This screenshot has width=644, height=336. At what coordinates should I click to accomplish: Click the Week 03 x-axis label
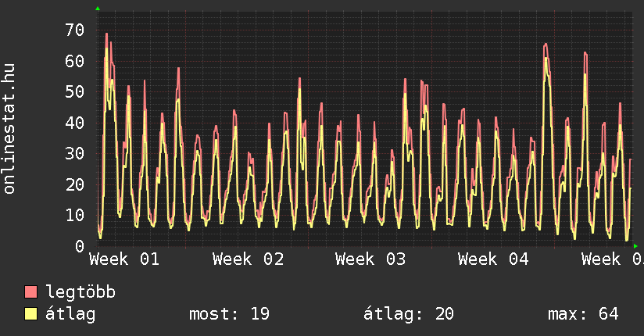[370, 259]
